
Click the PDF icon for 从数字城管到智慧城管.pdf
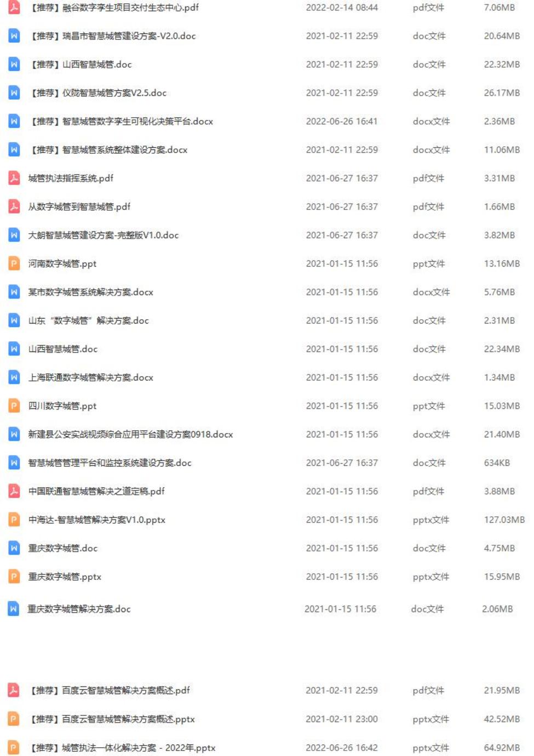(x=14, y=206)
